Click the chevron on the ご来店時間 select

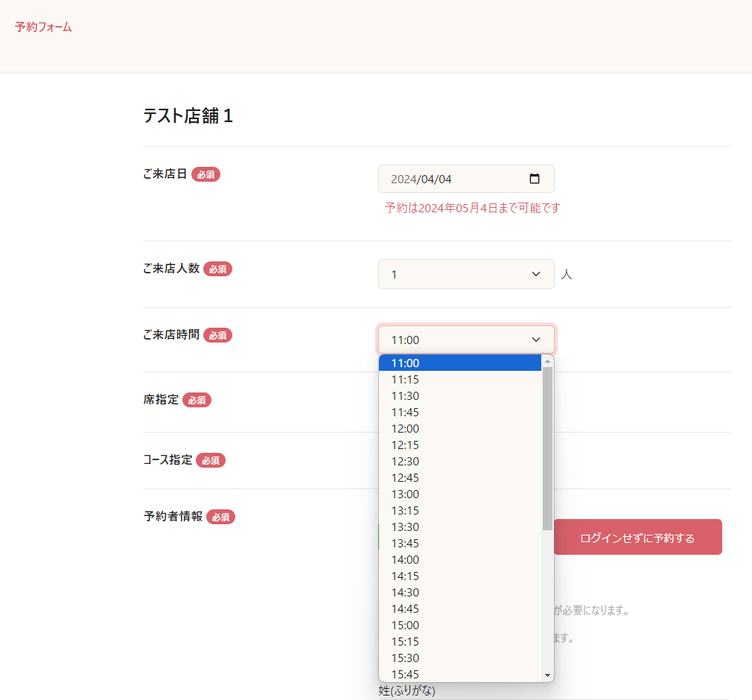click(x=535, y=340)
